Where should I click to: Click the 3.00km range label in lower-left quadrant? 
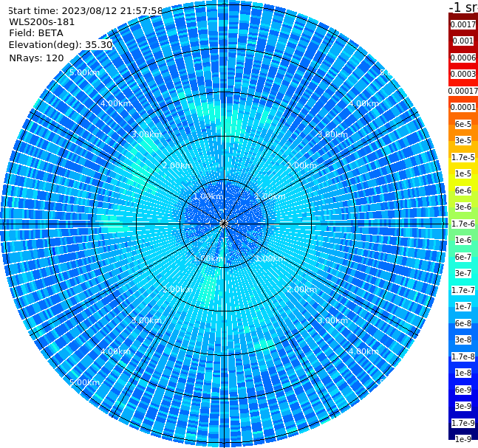(x=146, y=320)
